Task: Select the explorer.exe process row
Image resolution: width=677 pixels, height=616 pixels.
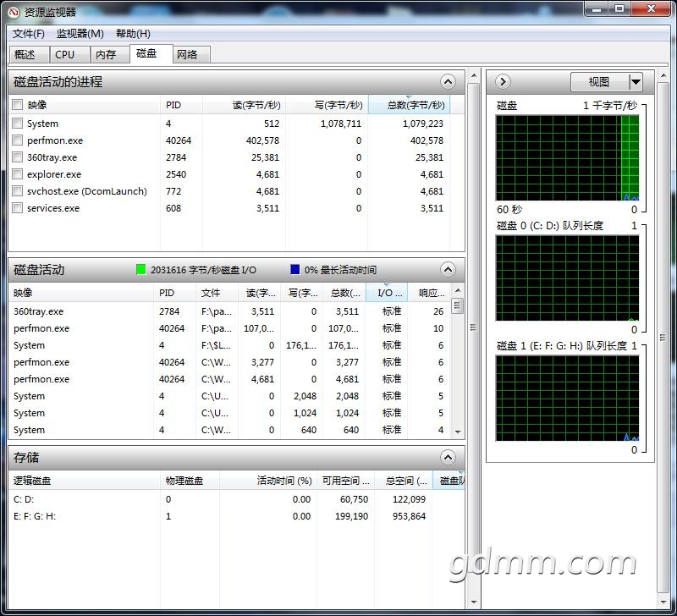Action: coord(54,174)
